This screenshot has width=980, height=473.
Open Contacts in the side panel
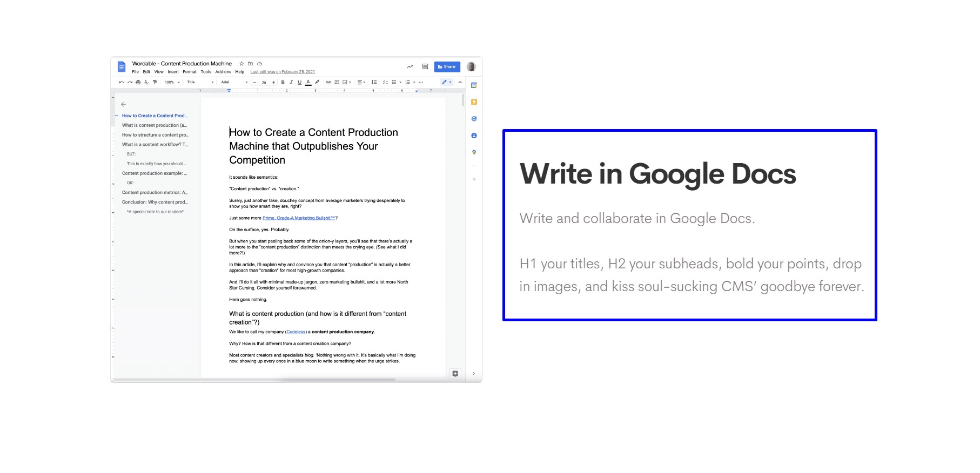pos(474,136)
